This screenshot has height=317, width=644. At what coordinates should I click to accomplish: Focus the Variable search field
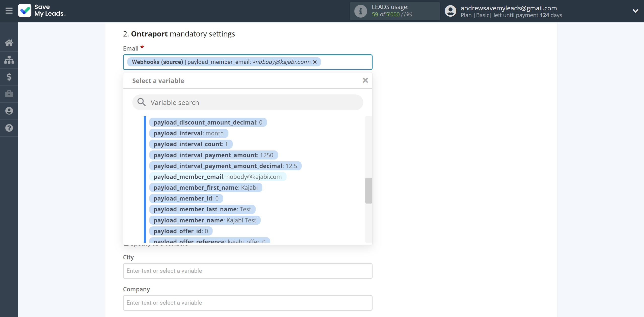[248, 102]
